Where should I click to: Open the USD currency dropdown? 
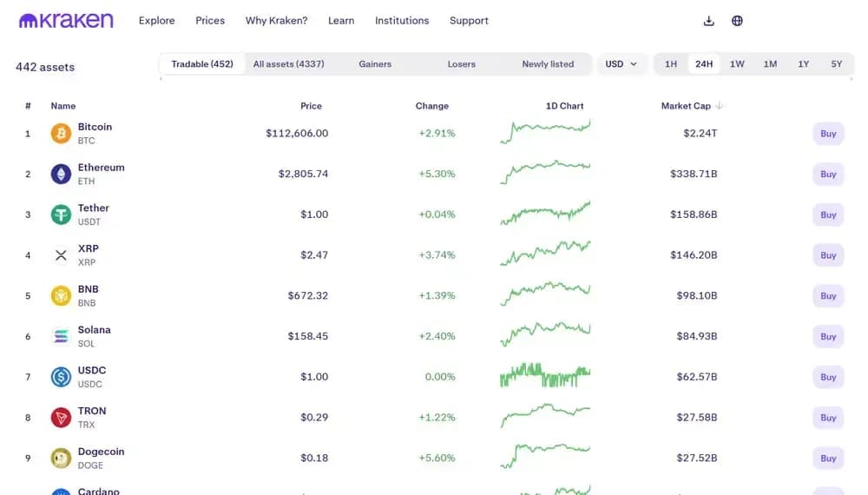coord(621,64)
